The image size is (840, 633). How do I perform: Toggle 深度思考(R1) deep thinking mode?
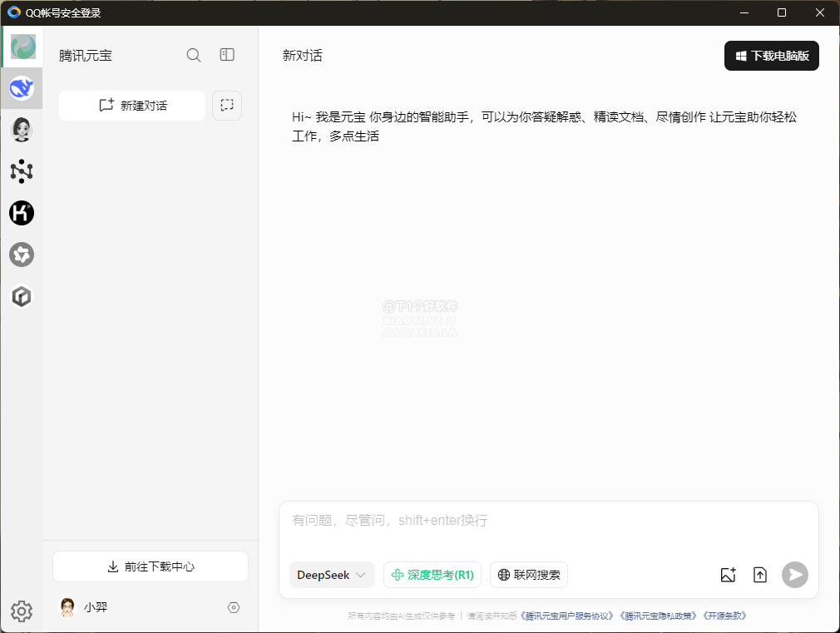pos(432,575)
